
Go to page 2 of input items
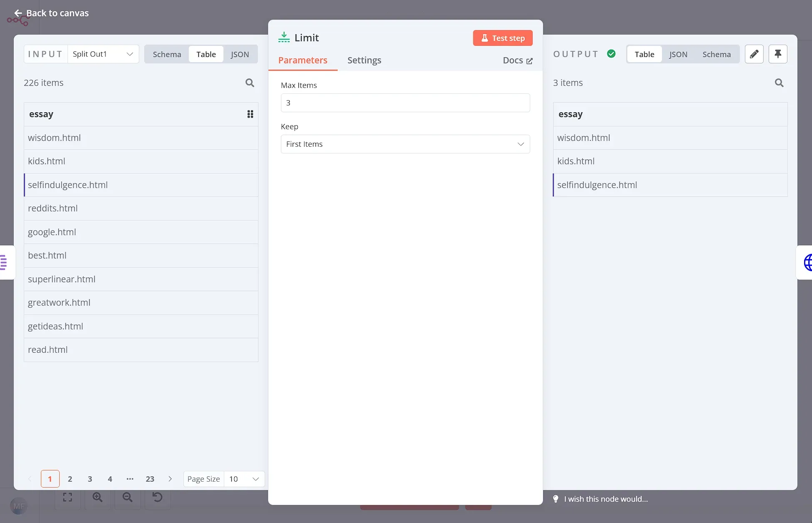(x=70, y=479)
